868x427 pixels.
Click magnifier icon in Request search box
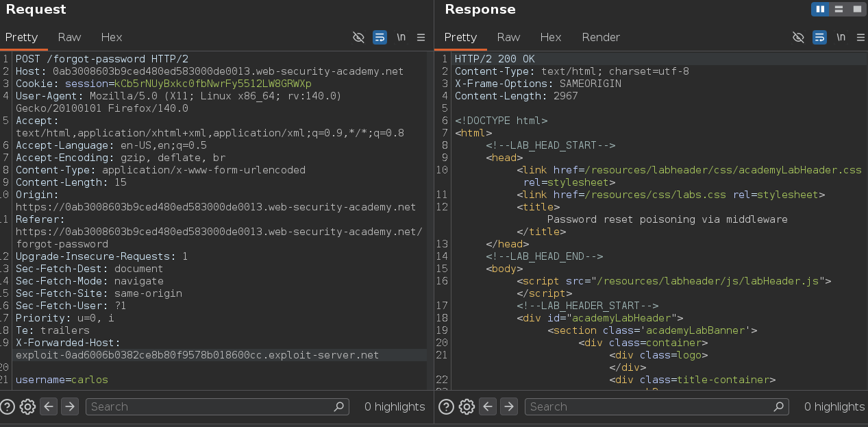[x=338, y=406]
